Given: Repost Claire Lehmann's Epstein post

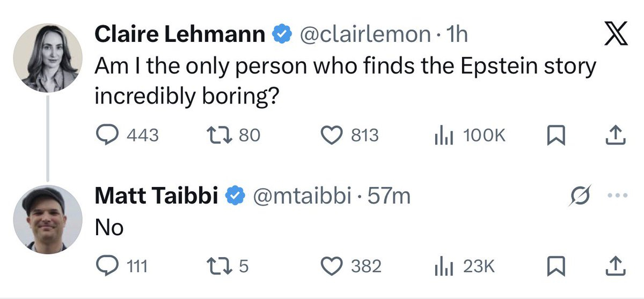Looking at the screenshot, I should coord(218,135).
